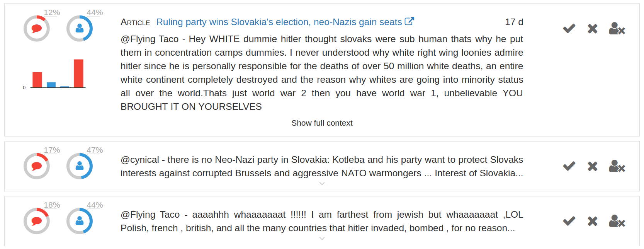The image size is (644, 249).
Task: Open the 'Ruling party wins Slovakia's election' article link
Action: click(x=279, y=22)
